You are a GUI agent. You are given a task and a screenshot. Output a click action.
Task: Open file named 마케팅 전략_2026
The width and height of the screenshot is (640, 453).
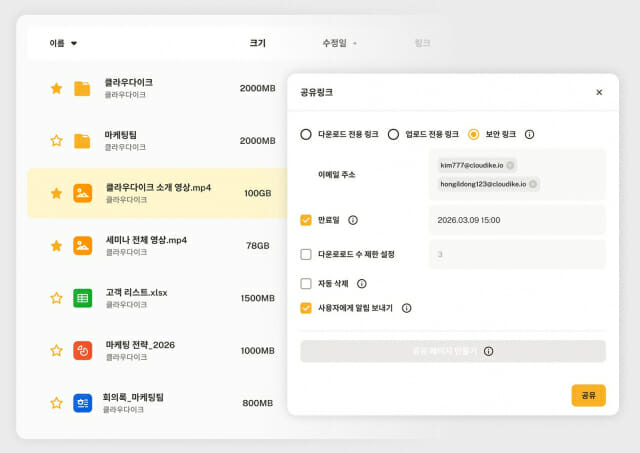[140, 345]
